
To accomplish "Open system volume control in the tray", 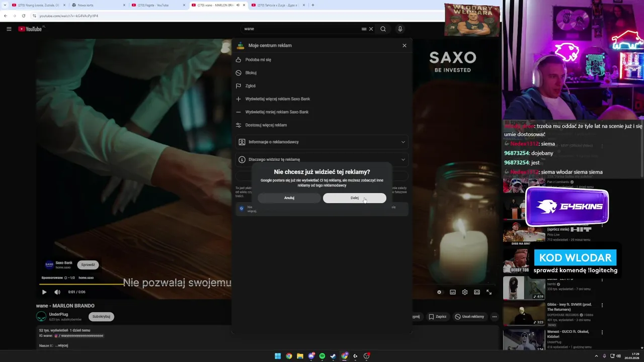I will point(618,356).
